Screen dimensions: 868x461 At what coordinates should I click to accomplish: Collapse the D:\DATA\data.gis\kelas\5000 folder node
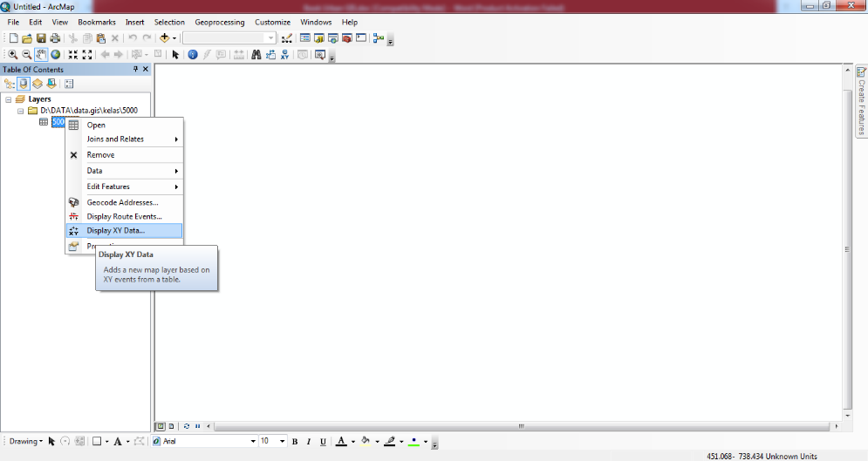[x=20, y=111]
